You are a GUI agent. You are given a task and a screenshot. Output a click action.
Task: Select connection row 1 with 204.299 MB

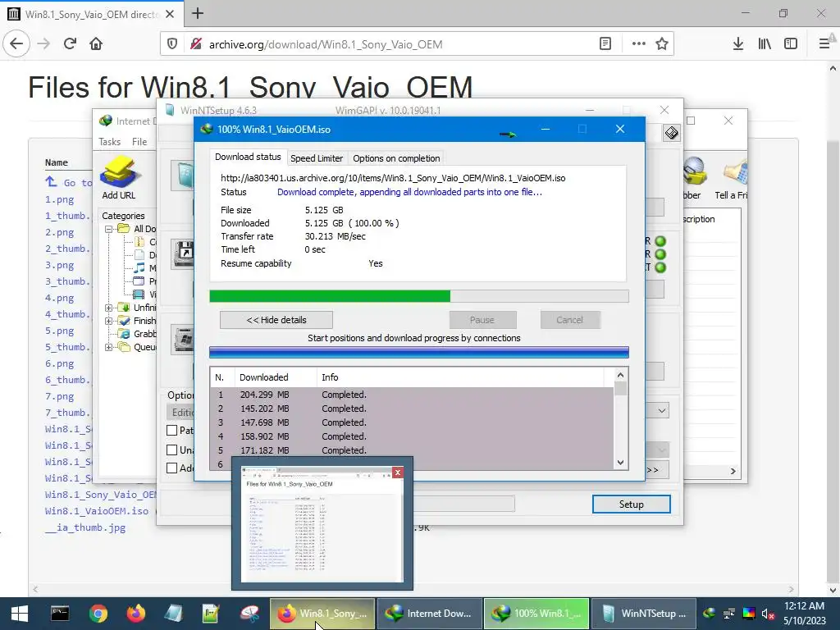click(x=412, y=395)
